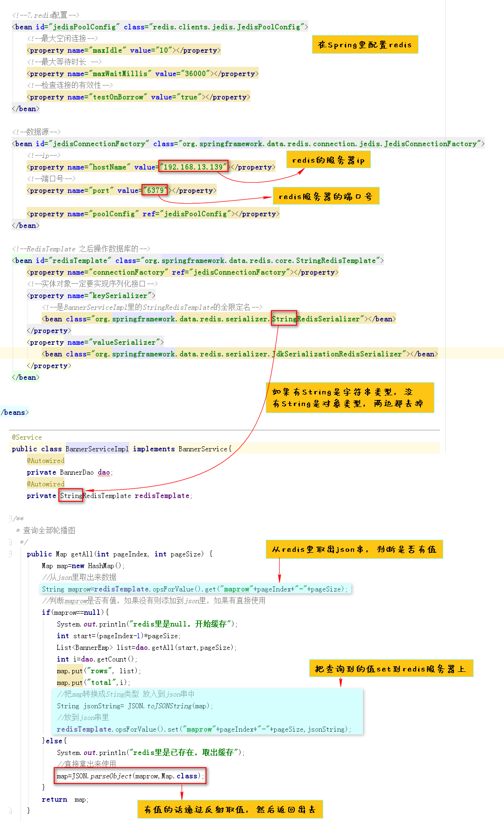Image resolution: width=504 pixels, height=834 pixels.
Task: Click the opsForValue().set maprow line
Action: (x=204, y=729)
